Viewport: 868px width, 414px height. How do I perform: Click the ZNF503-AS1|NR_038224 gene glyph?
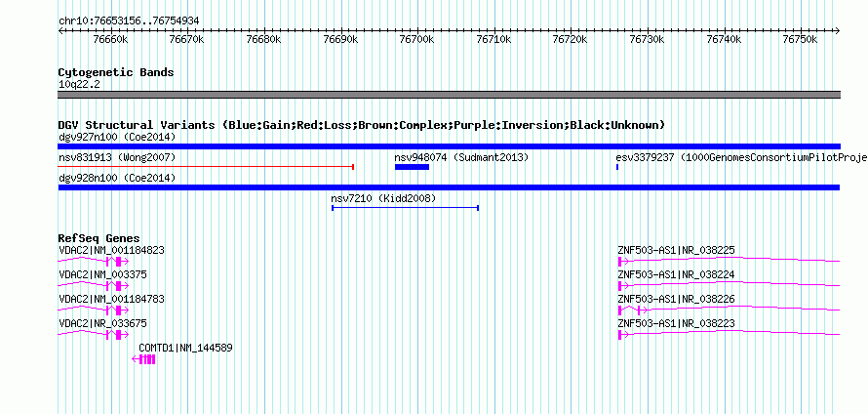point(730,285)
